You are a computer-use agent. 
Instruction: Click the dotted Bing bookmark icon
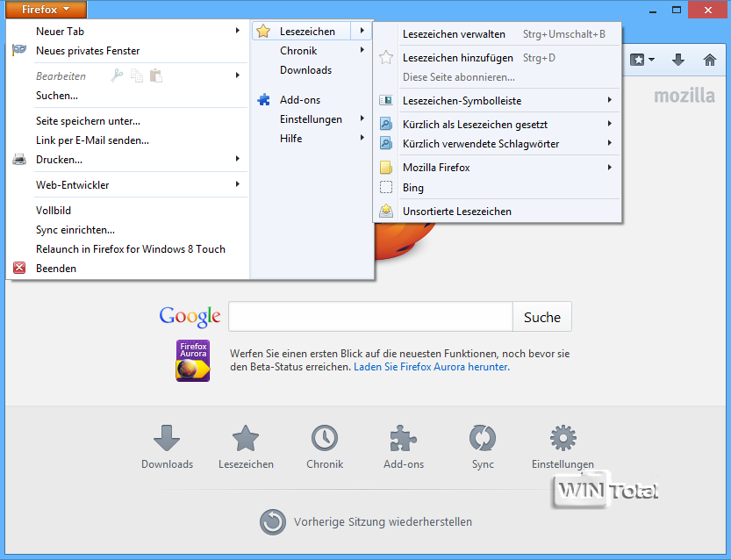click(386, 187)
